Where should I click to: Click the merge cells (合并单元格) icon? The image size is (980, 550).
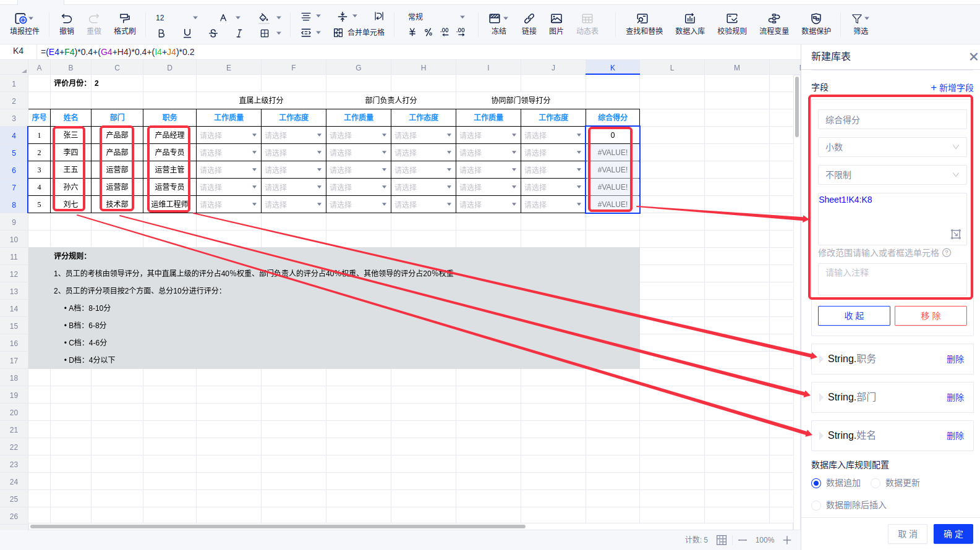tap(338, 33)
